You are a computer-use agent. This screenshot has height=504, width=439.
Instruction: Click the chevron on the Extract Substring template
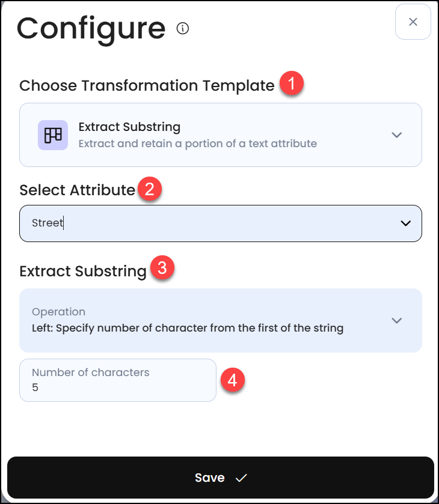coord(397,135)
